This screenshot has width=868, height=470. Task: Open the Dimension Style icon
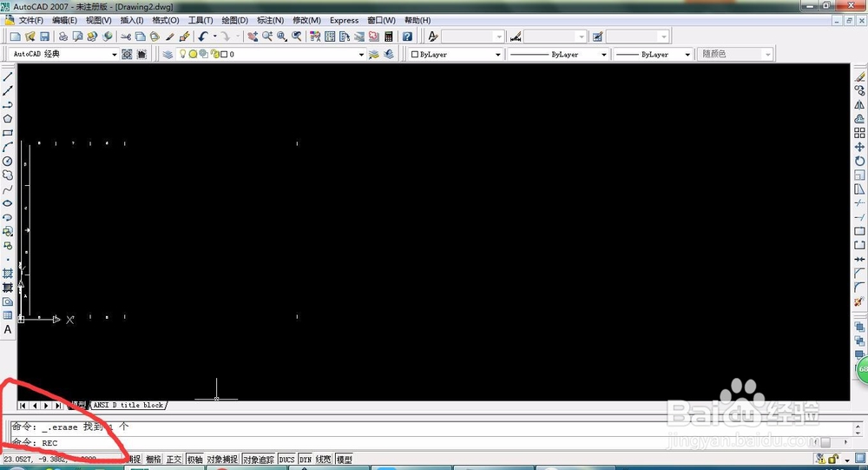[x=516, y=36]
